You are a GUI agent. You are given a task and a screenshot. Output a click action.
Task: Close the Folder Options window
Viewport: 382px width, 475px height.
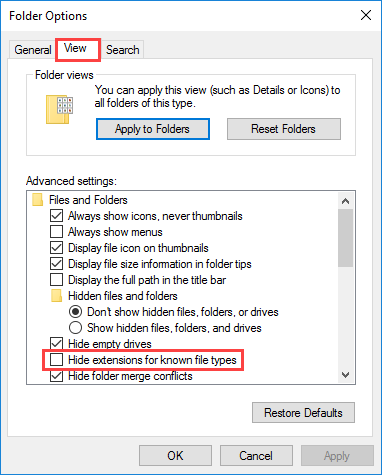366,15
